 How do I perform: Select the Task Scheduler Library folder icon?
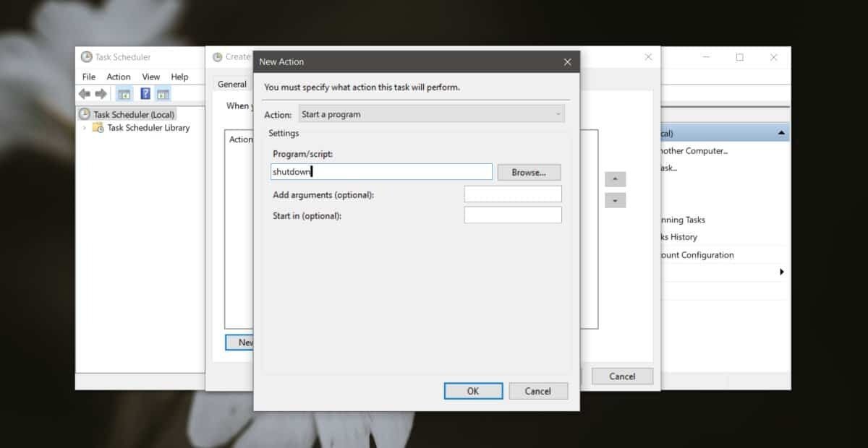98,127
